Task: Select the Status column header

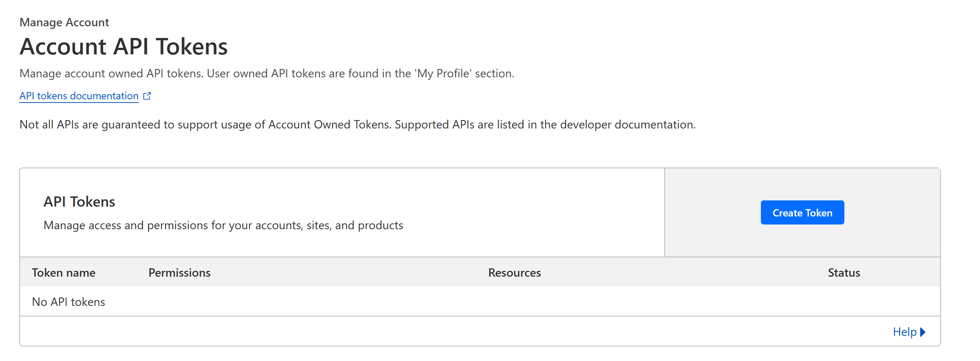Action: click(843, 273)
